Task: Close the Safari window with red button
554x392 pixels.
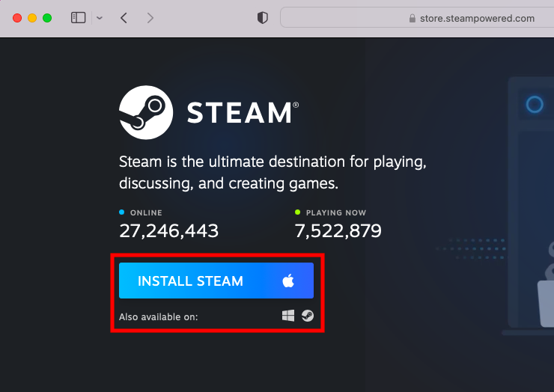Action: 17,18
